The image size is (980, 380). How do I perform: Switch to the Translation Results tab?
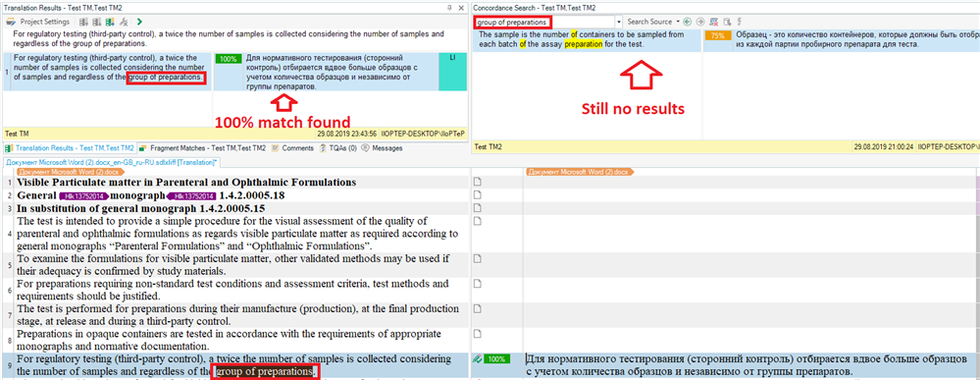pyautogui.click(x=70, y=148)
